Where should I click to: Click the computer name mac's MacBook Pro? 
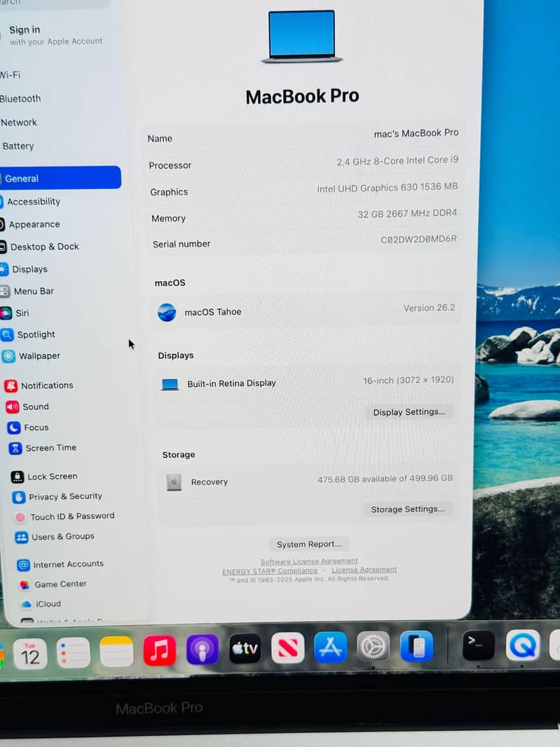point(416,133)
